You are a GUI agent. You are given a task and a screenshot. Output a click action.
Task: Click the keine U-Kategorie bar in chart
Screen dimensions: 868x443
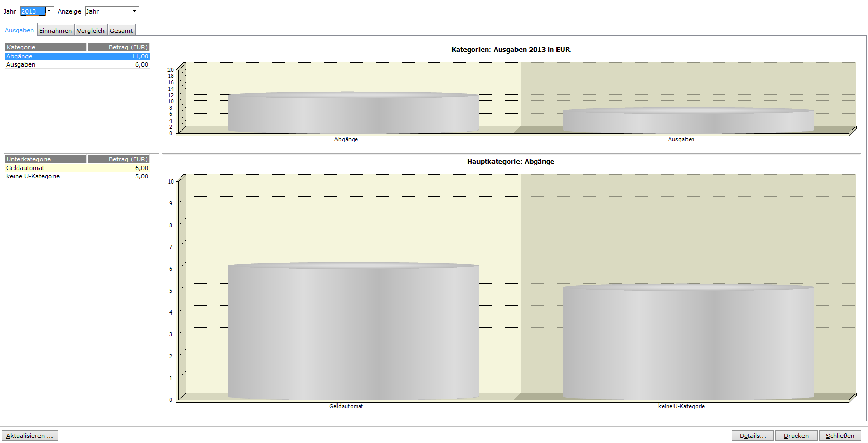(689, 343)
